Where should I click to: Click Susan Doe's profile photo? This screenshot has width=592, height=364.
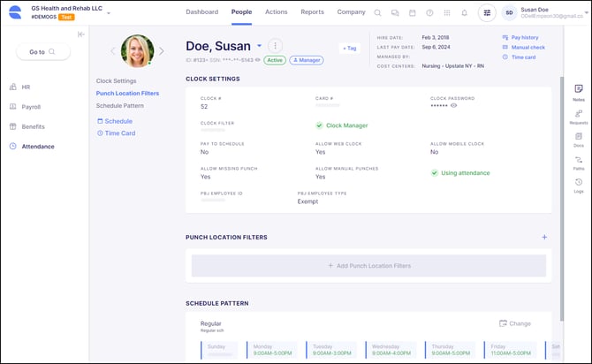click(137, 51)
